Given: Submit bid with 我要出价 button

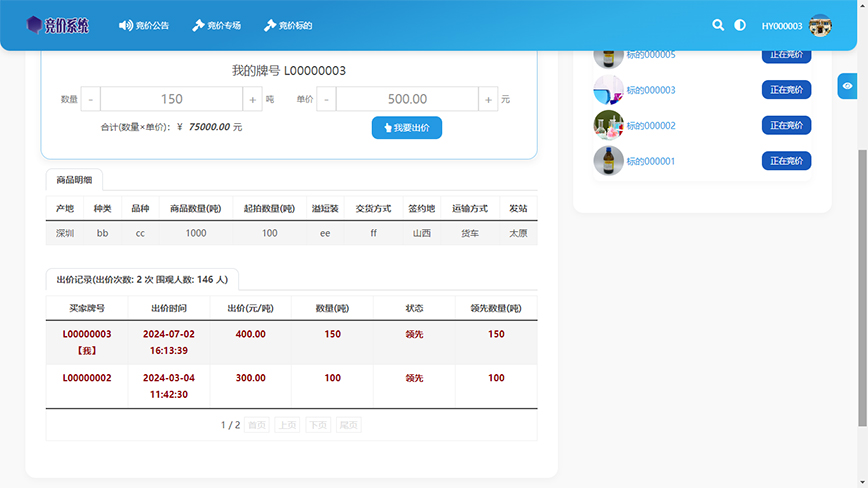Looking at the screenshot, I should click(407, 128).
